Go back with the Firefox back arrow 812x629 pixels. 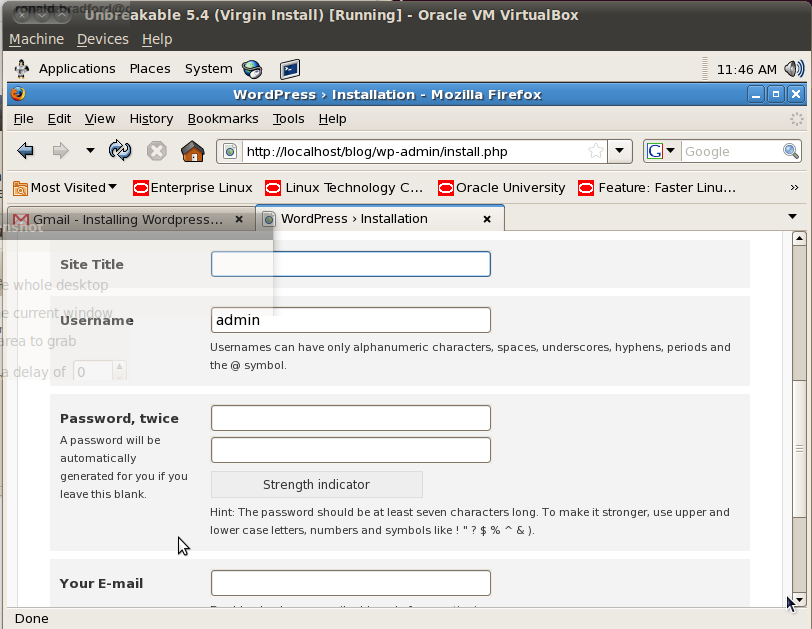[25, 151]
